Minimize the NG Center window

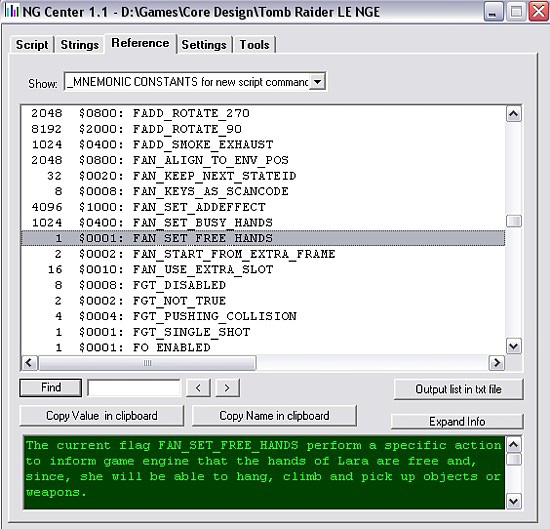click(494, 12)
